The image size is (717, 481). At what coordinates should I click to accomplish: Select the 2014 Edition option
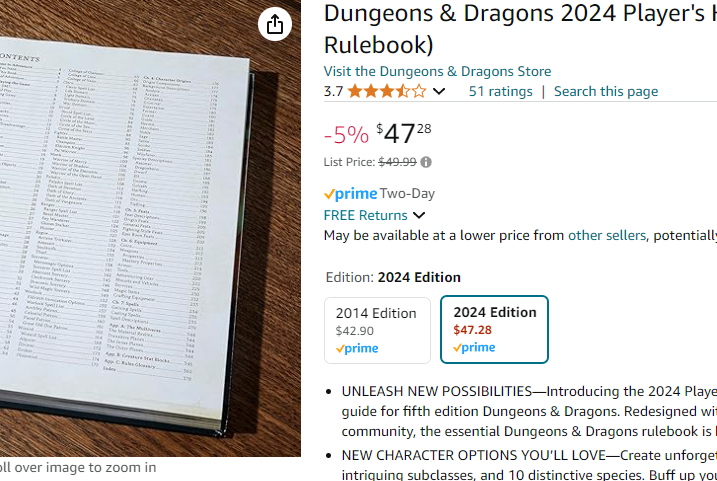[377, 329]
